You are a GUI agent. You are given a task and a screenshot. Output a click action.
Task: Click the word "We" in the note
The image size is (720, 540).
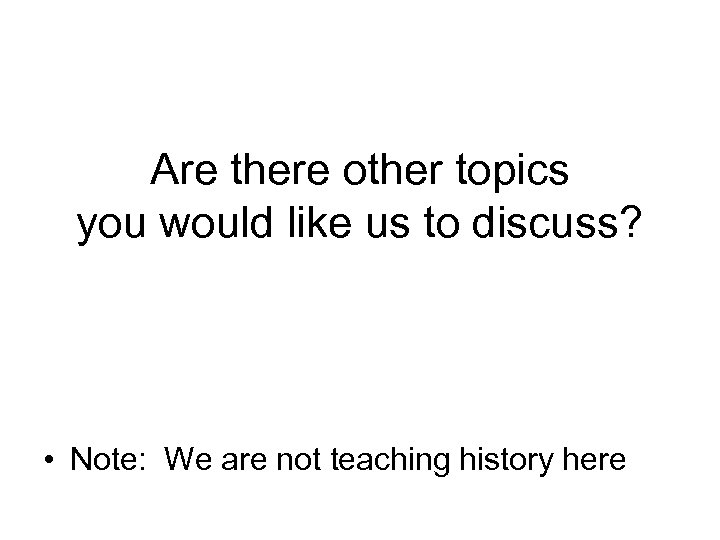pyautogui.click(x=189, y=460)
